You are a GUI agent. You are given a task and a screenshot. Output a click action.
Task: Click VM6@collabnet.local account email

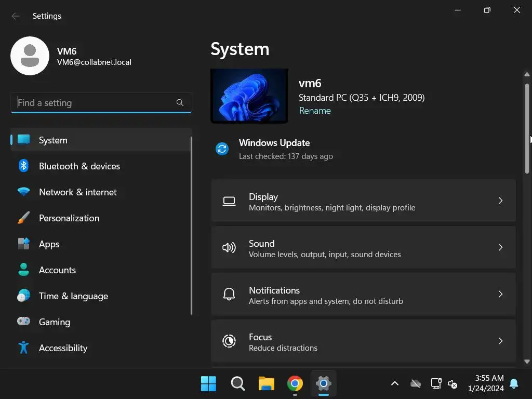(x=94, y=62)
